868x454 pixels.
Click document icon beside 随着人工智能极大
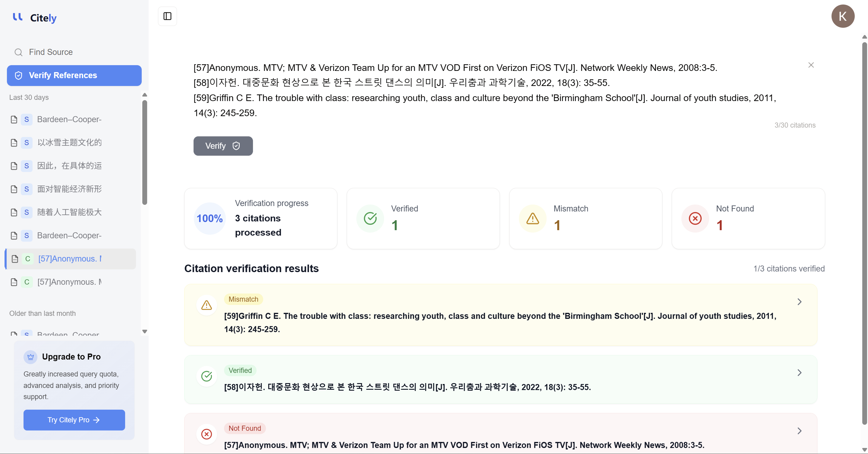tap(14, 212)
